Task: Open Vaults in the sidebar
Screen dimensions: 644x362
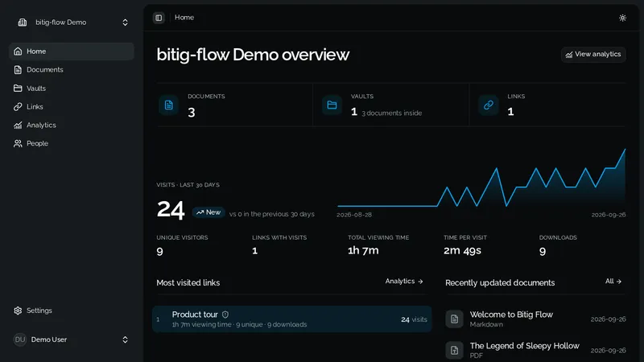Action: (x=72, y=88)
